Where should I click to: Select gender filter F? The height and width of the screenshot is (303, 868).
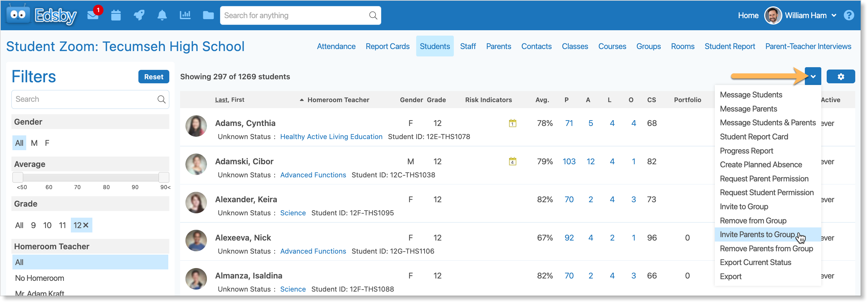pyautogui.click(x=47, y=143)
